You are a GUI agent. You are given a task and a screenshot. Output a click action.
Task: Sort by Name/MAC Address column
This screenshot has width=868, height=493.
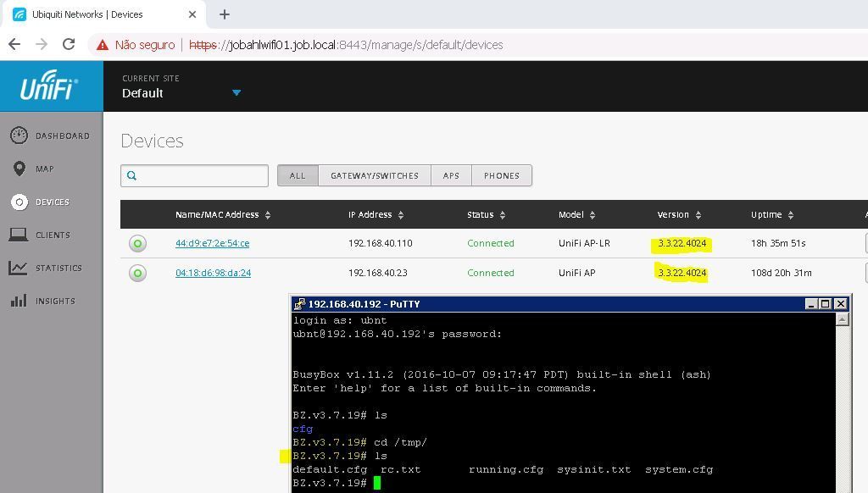pos(222,215)
